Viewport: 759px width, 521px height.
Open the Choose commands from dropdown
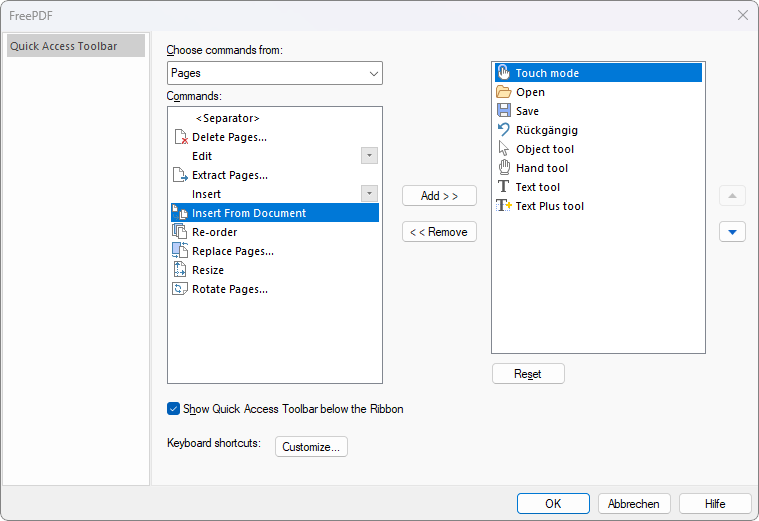point(274,73)
